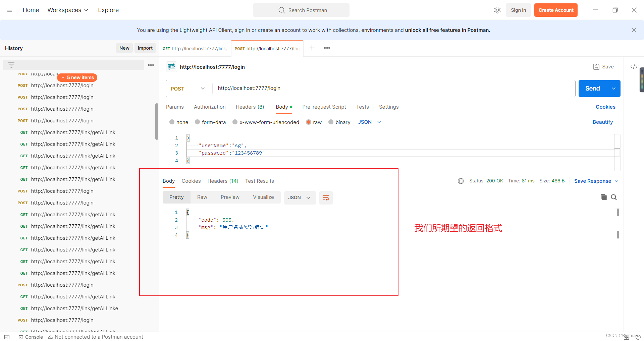
Task: Select x-www-form-urlencoded body type
Action: click(266, 122)
